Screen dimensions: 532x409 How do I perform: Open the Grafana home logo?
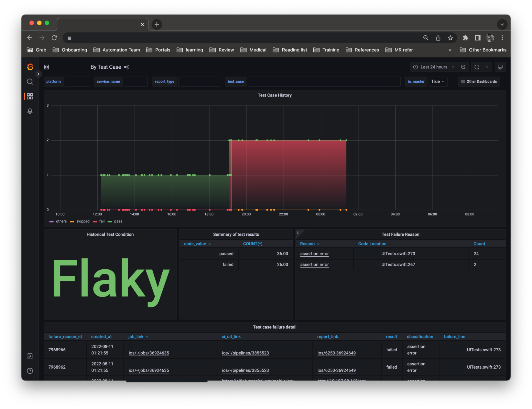pos(30,67)
